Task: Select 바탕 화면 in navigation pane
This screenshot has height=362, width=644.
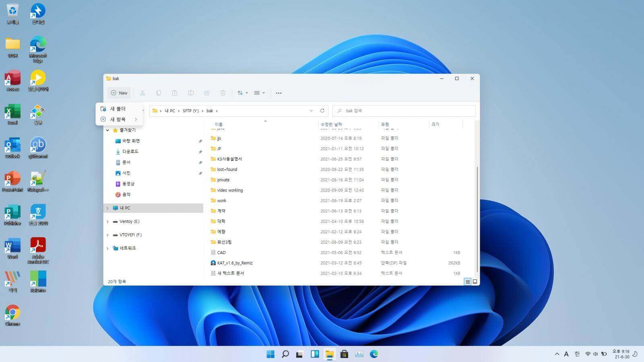Action: 131,141
